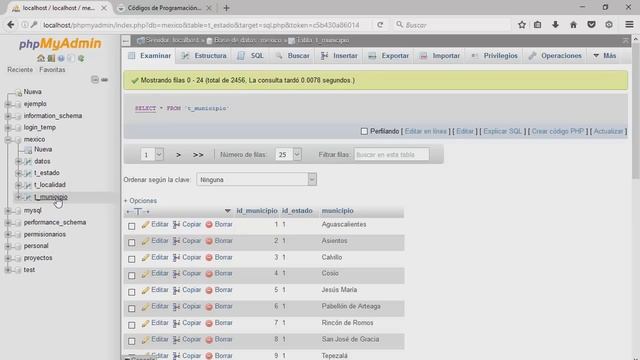Screen dimensions: 640x360
Task: Enable the Perfilando checkbox
Action: click(x=364, y=131)
